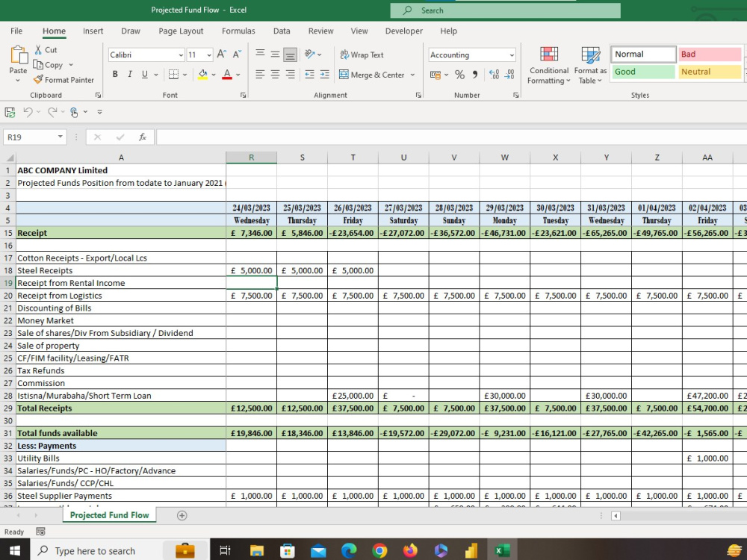Add a new worksheet with the plus button
747x560 pixels.
[183, 515]
